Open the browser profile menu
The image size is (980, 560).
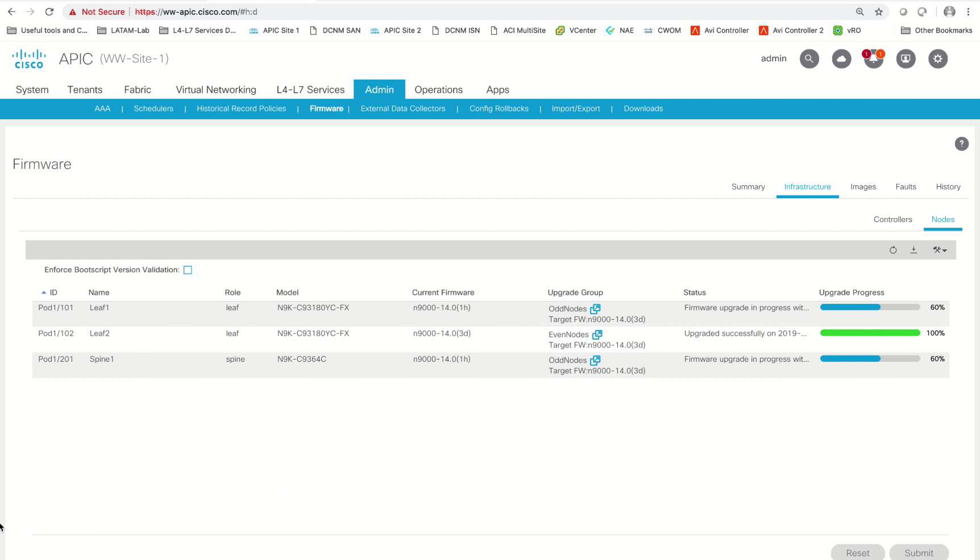pos(949,11)
